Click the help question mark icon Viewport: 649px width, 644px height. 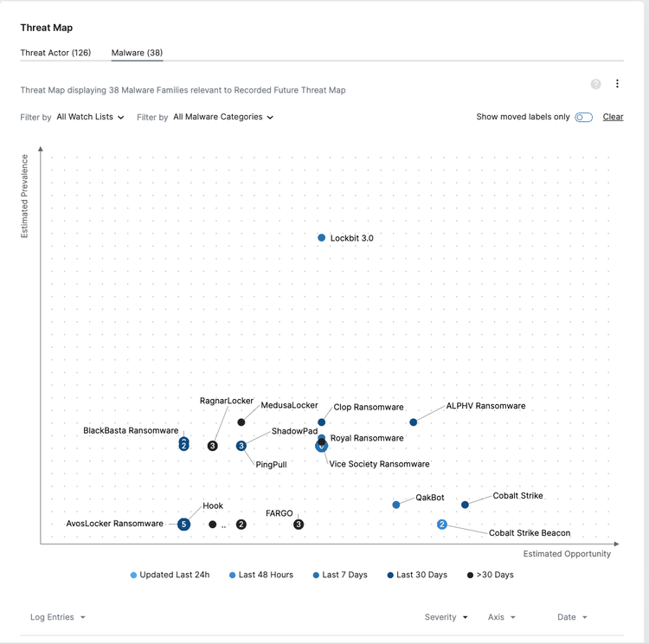pyautogui.click(x=595, y=84)
